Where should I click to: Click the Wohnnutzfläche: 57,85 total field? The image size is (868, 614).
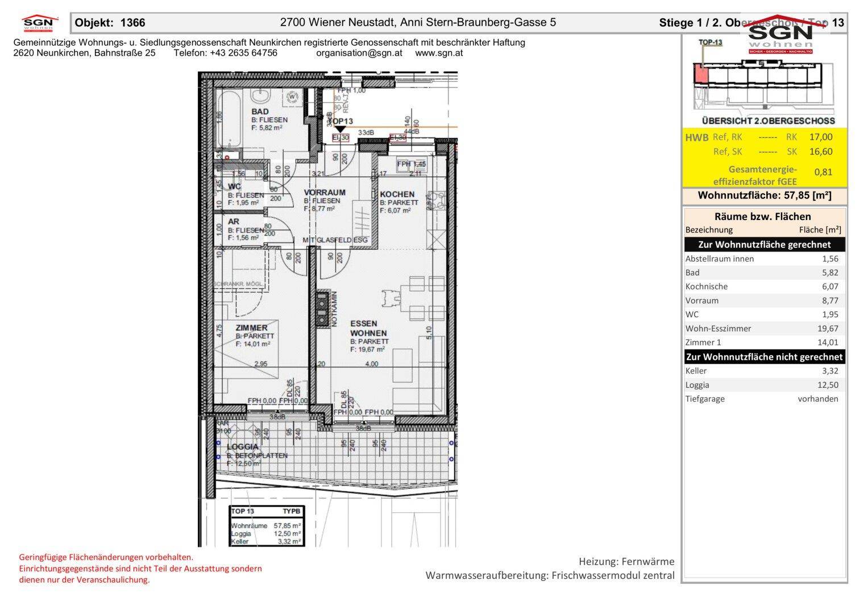coord(765,196)
